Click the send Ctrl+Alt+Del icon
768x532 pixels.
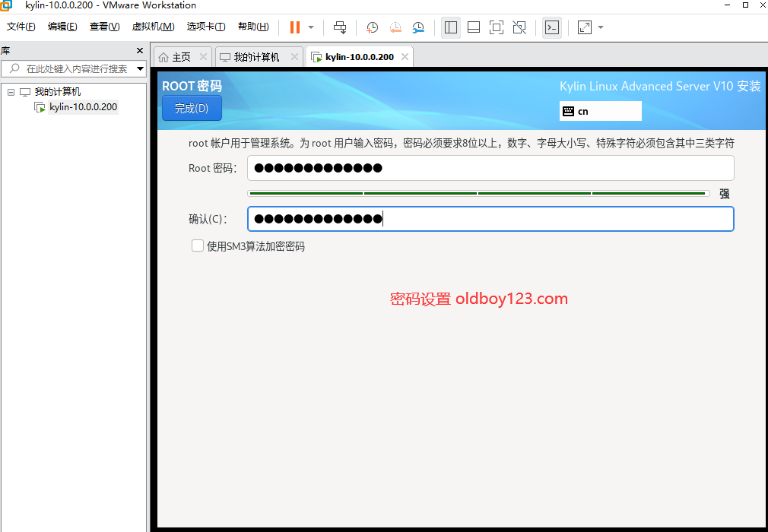coord(340,27)
